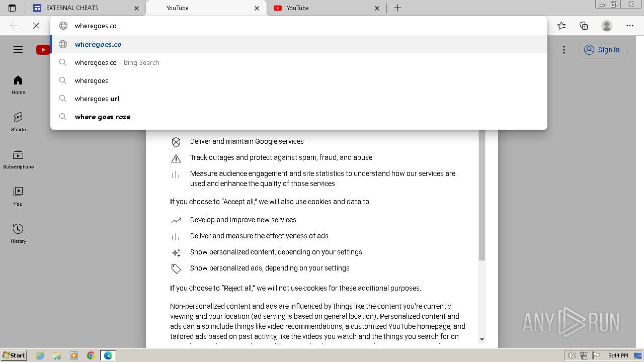Open a new tab with plus button
Screen dimensions: 644x362
point(397,8)
